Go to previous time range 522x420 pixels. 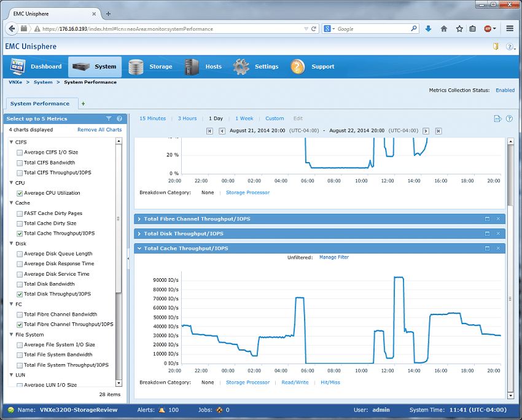(222, 131)
